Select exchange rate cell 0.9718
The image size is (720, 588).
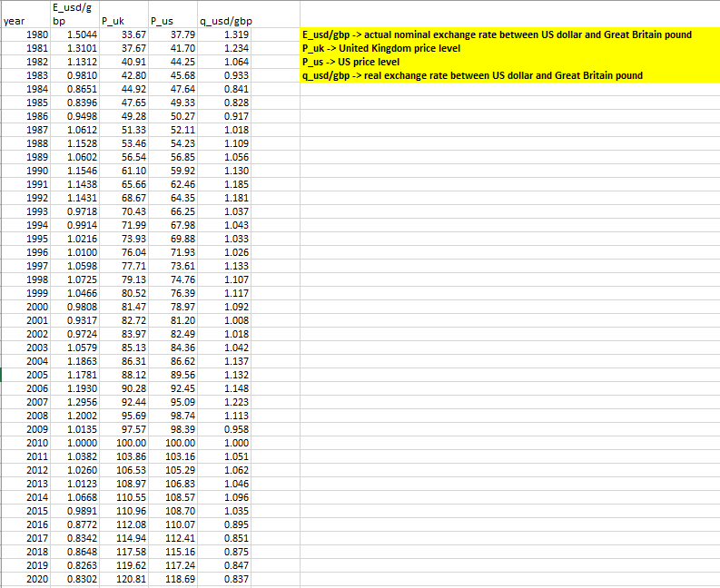(74, 211)
